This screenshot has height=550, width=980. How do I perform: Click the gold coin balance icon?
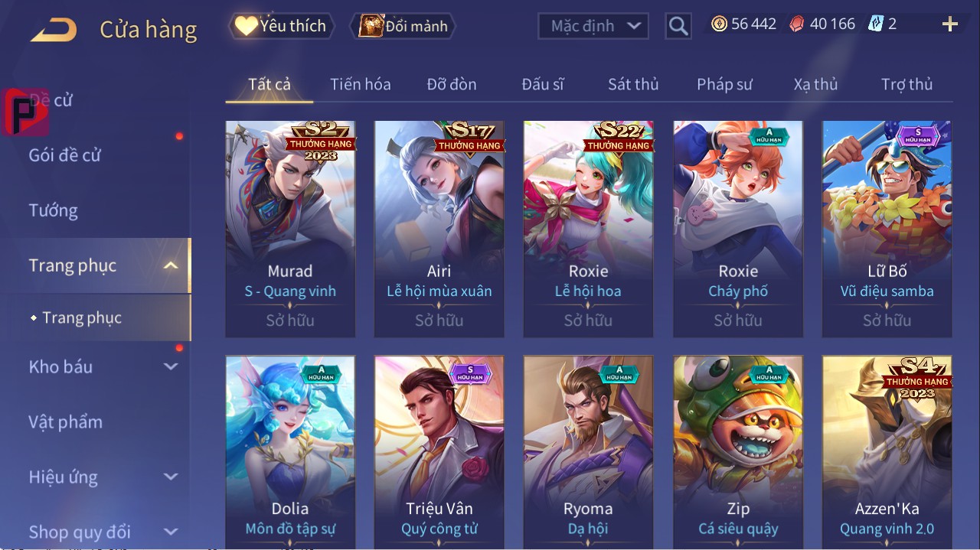tap(719, 24)
